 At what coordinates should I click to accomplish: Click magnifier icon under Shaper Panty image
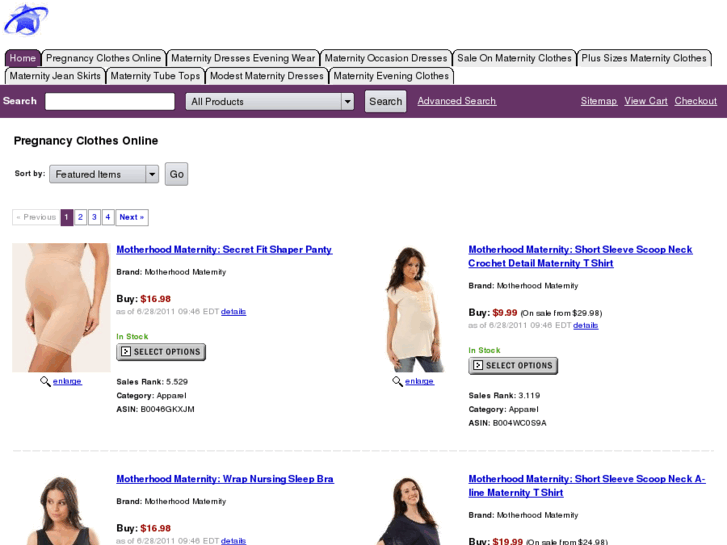45,381
